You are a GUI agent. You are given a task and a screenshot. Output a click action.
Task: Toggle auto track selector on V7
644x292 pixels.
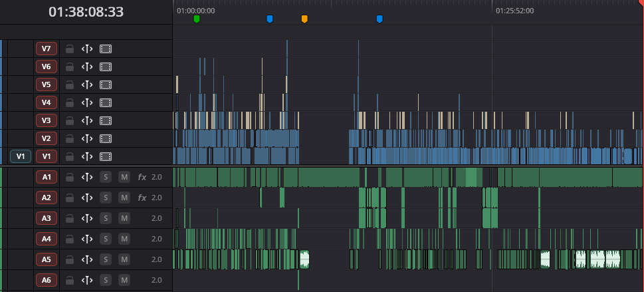click(87, 49)
